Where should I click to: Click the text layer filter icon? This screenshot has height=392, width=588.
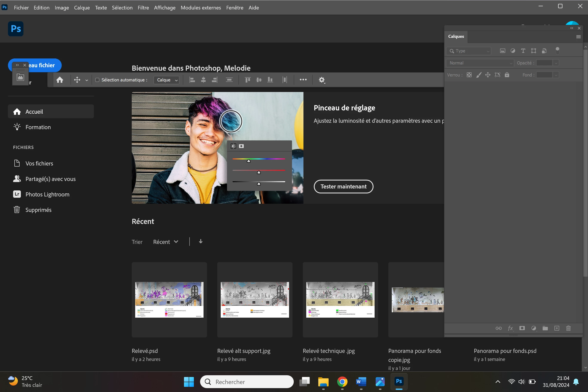pyautogui.click(x=523, y=51)
